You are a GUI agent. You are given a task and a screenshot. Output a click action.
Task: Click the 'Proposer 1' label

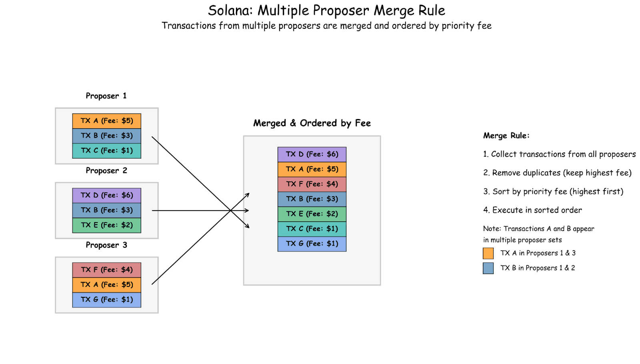[x=106, y=96]
